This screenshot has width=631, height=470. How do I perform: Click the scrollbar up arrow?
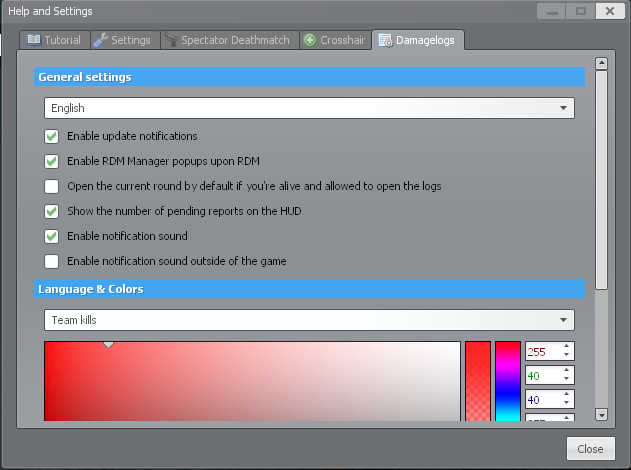(x=601, y=63)
